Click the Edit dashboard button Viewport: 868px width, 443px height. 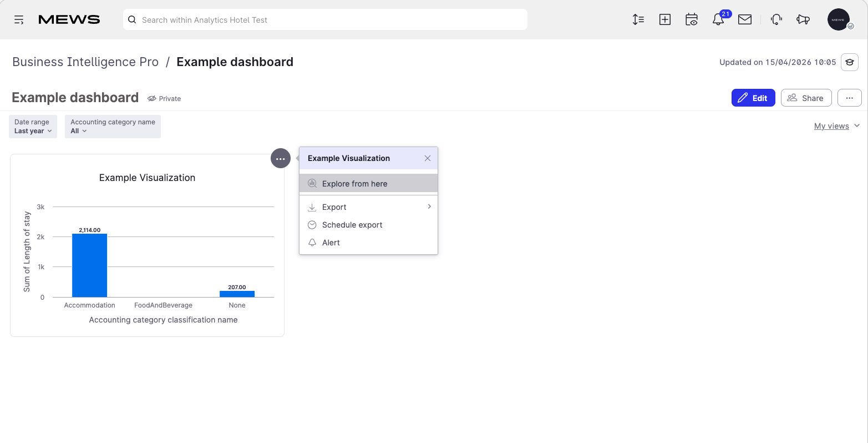(753, 98)
